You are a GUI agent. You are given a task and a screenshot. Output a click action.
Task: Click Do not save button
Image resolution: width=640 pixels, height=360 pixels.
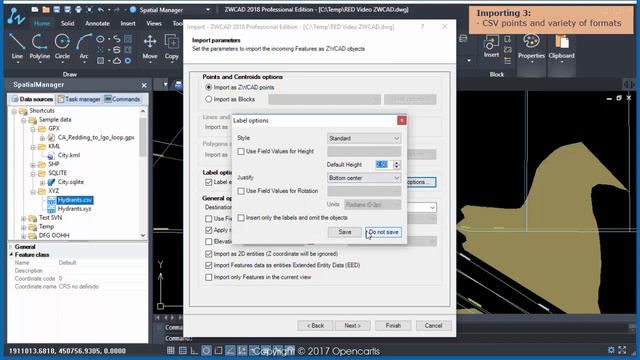click(x=383, y=232)
